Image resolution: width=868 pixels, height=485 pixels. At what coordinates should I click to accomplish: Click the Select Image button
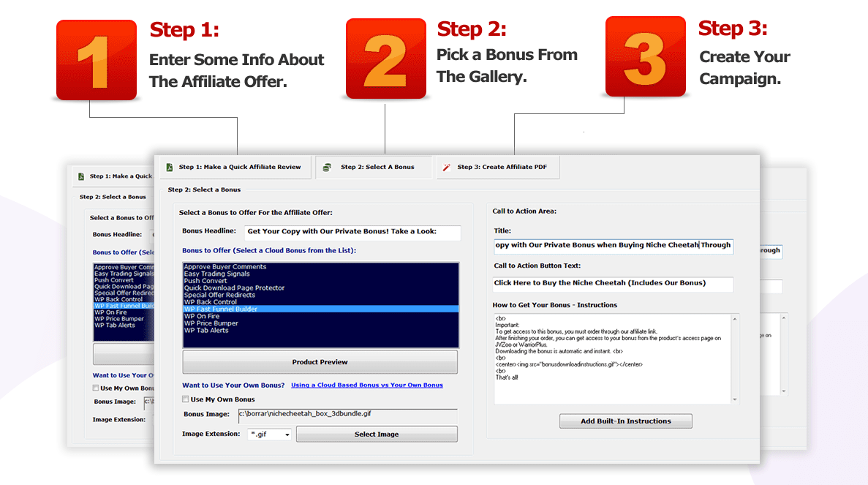point(377,434)
